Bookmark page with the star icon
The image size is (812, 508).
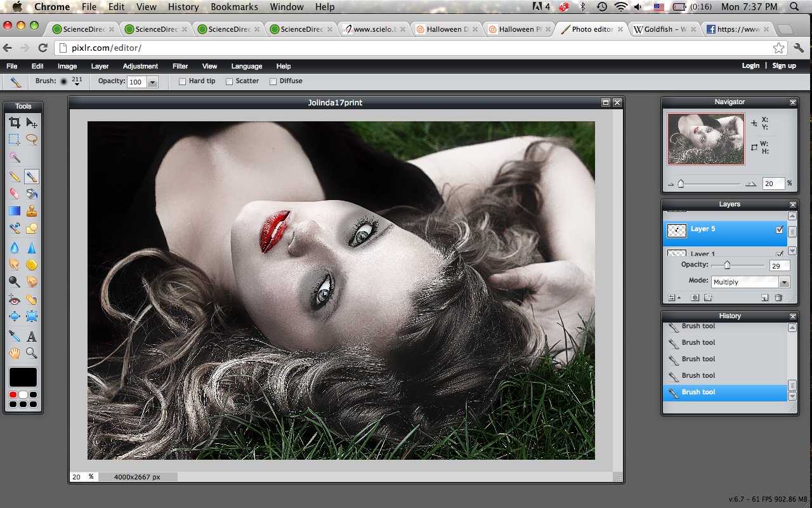[x=778, y=48]
